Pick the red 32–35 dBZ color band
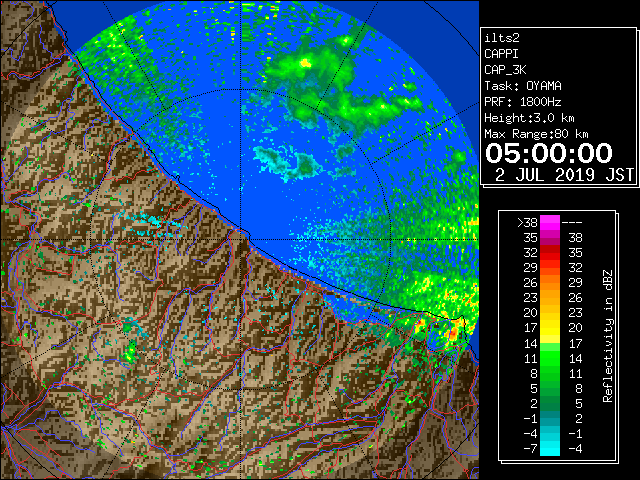Viewport: 640px width, 480px height. [550, 253]
